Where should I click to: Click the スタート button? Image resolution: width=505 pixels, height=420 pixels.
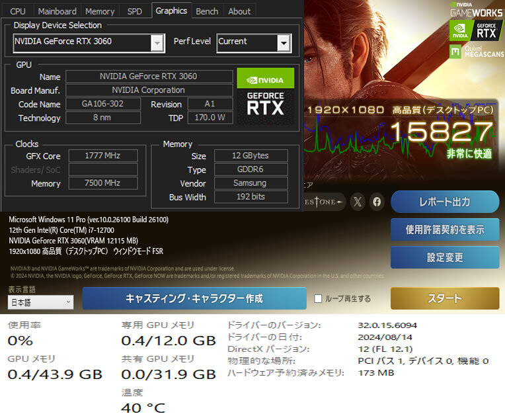(445, 298)
